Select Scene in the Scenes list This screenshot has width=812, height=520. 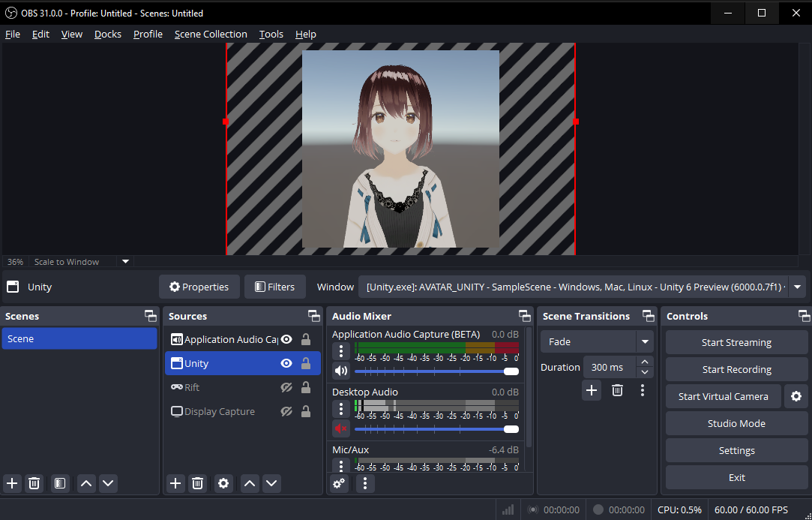click(x=79, y=338)
